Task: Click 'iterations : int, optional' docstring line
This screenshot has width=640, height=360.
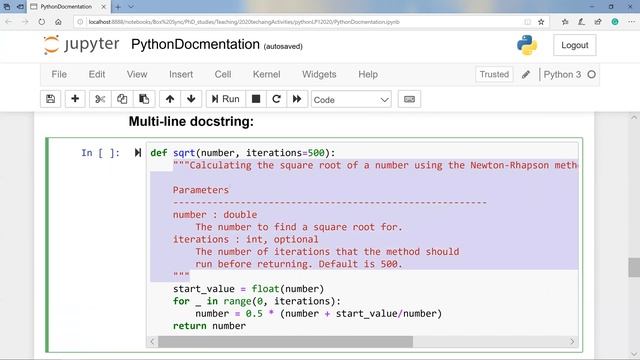Action: pyautogui.click(x=245, y=239)
